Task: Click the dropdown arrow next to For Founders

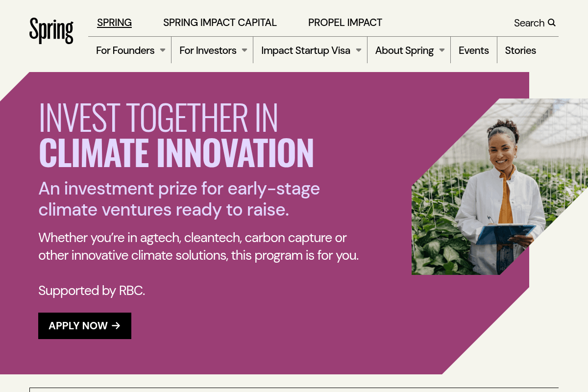Action: point(162,50)
